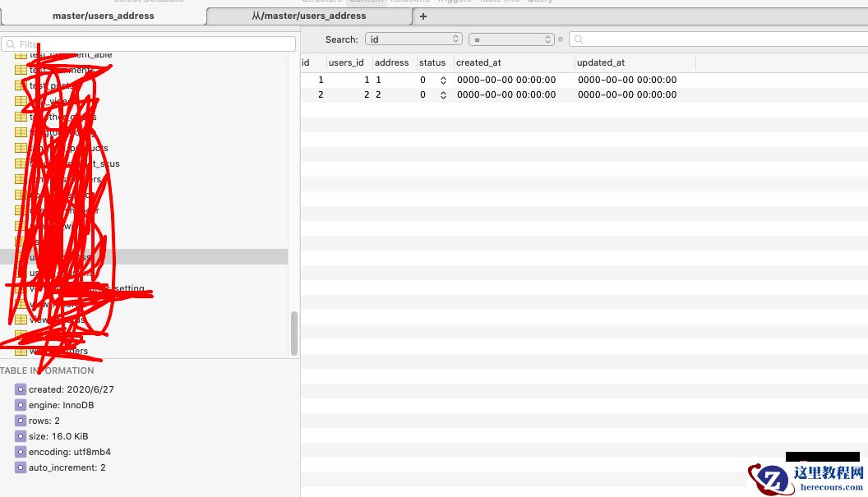
Task: Select the users_id cell in the row with id 1
Action: tap(349, 80)
